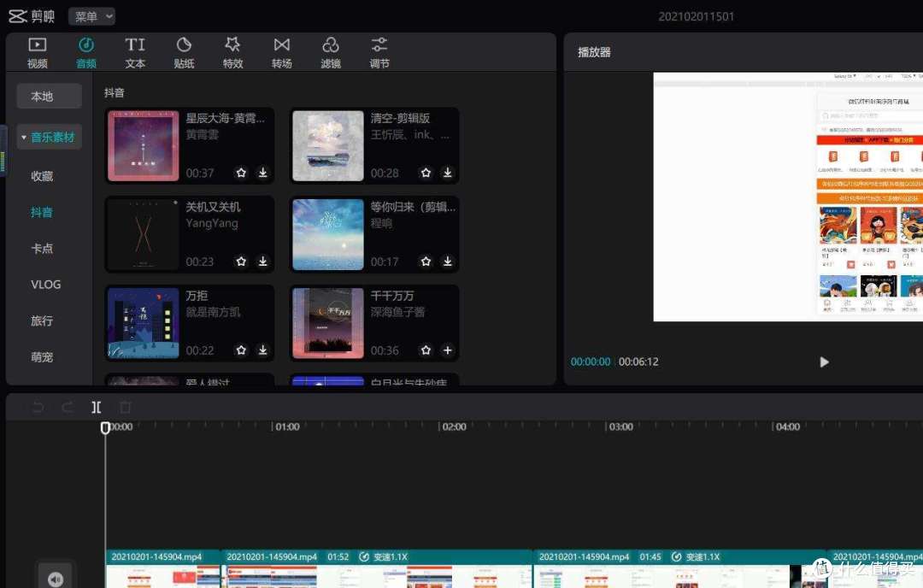Viewport: 923px width, 588px height.
Task: Play the video in the player
Action: (824, 362)
